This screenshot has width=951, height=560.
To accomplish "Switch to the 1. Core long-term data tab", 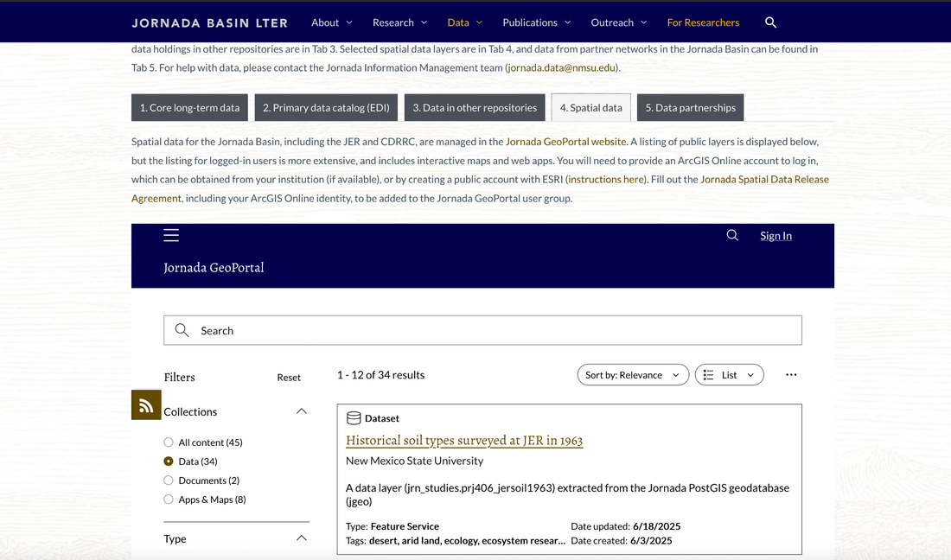I will (x=190, y=107).
